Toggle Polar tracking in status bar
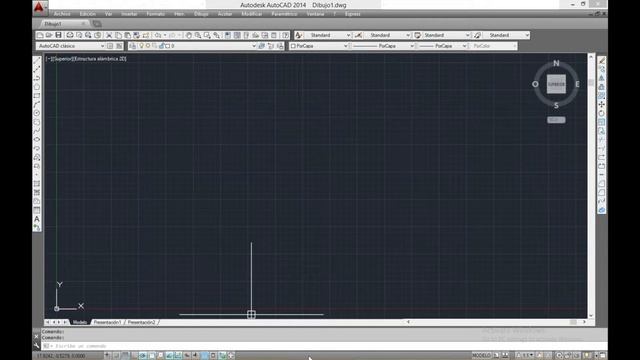Screen dimensions: 640x360 pos(142,356)
